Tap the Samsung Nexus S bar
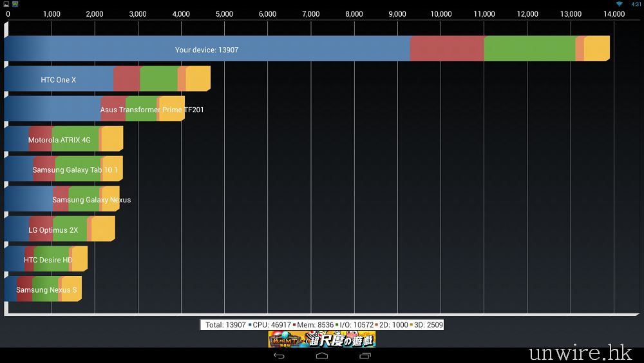The height and width of the screenshot is (363, 644). pos(43,289)
